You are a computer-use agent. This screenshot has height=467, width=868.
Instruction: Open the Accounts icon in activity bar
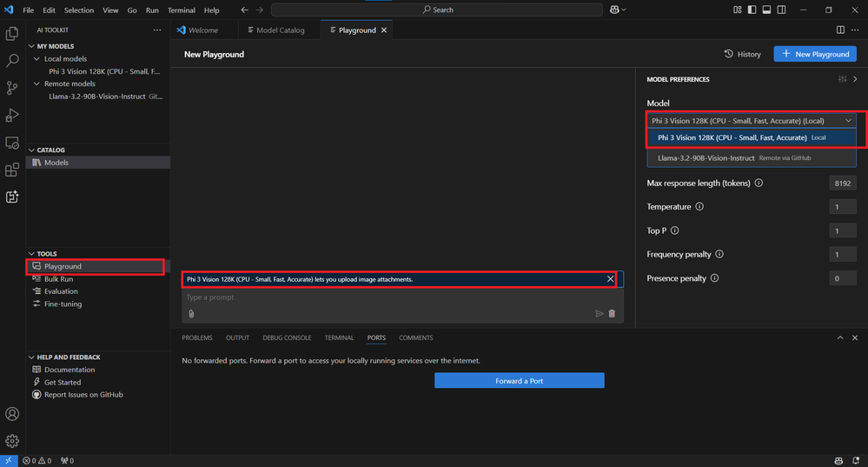12,414
